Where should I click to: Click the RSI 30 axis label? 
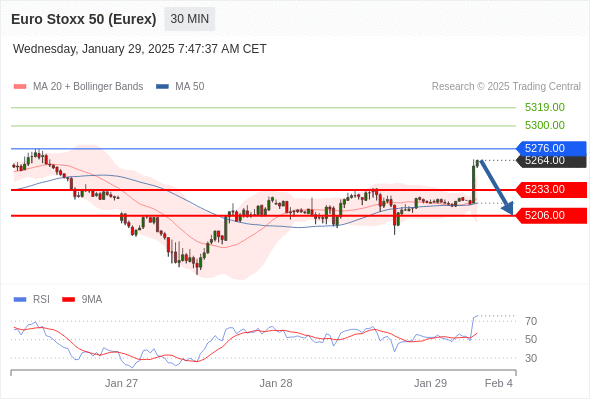tap(531, 358)
